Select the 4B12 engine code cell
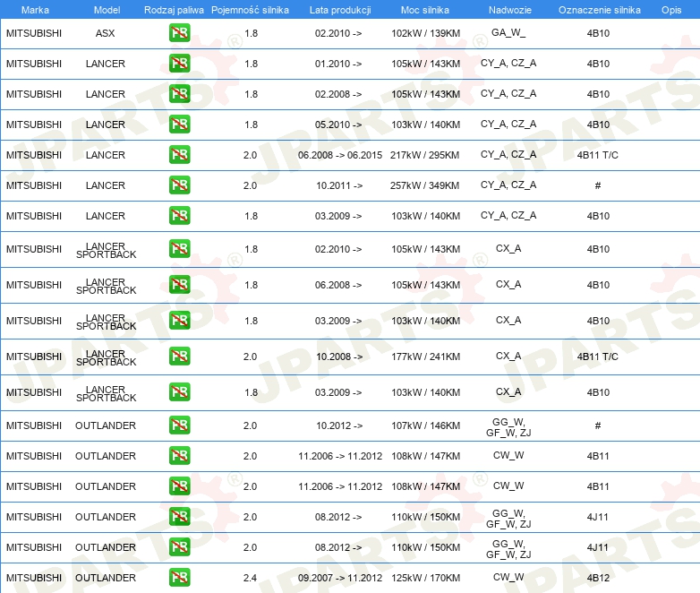Image resolution: width=700 pixels, height=593 pixels. tap(598, 578)
